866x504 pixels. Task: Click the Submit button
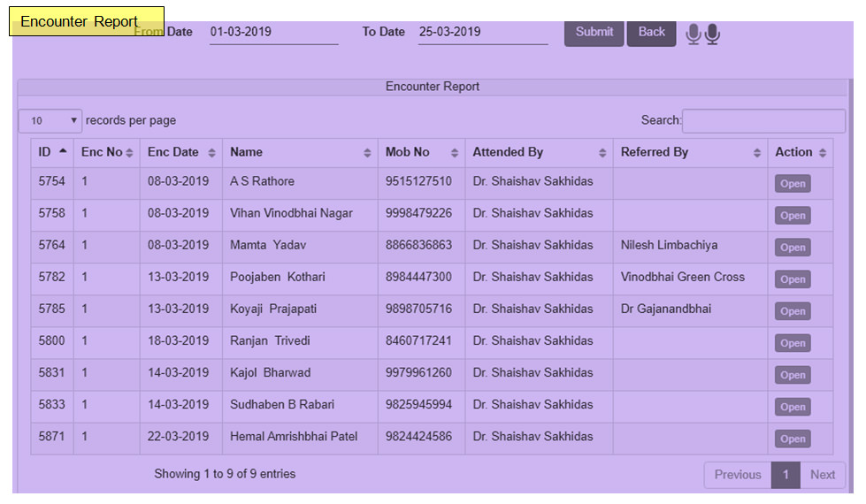coord(594,32)
